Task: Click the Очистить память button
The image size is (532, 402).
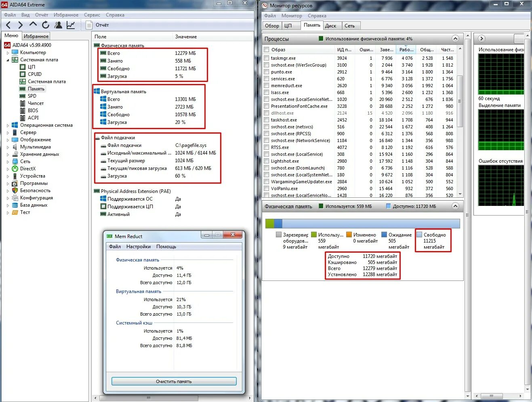Action: [x=174, y=381]
